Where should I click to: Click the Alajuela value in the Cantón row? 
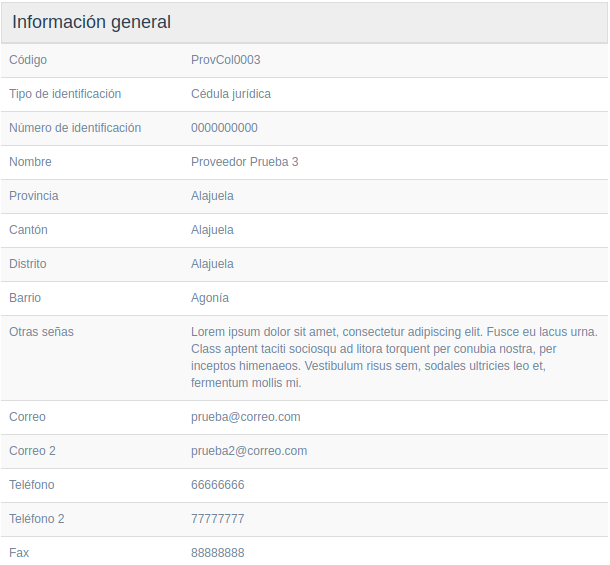point(212,230)
